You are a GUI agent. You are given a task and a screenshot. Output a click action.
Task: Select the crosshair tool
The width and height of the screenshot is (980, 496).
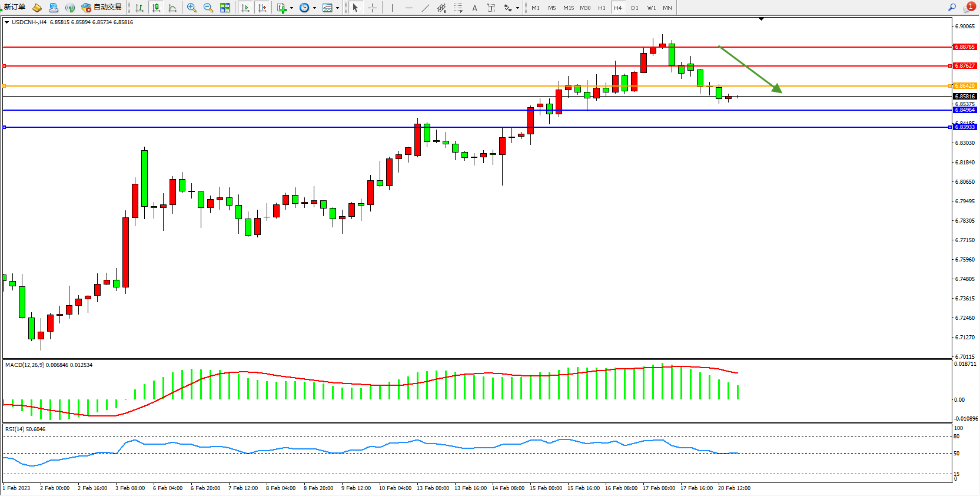(372, 8)
